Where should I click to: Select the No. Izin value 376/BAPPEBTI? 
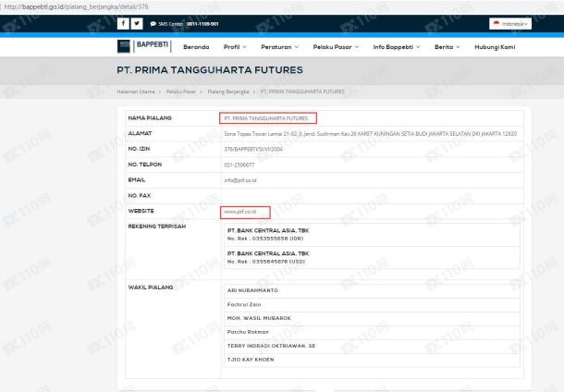point(253,149)
